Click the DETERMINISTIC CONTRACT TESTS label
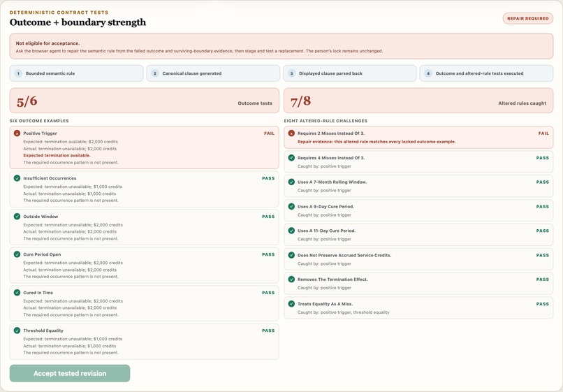This screenshot has height=392, width=563. click(x=59, y=12)
